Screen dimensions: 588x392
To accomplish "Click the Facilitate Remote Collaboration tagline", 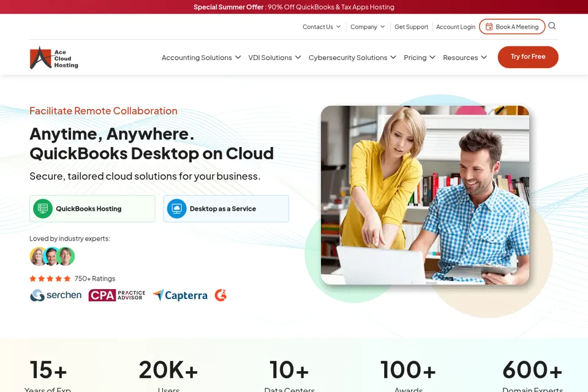I will tap(104, 111).
